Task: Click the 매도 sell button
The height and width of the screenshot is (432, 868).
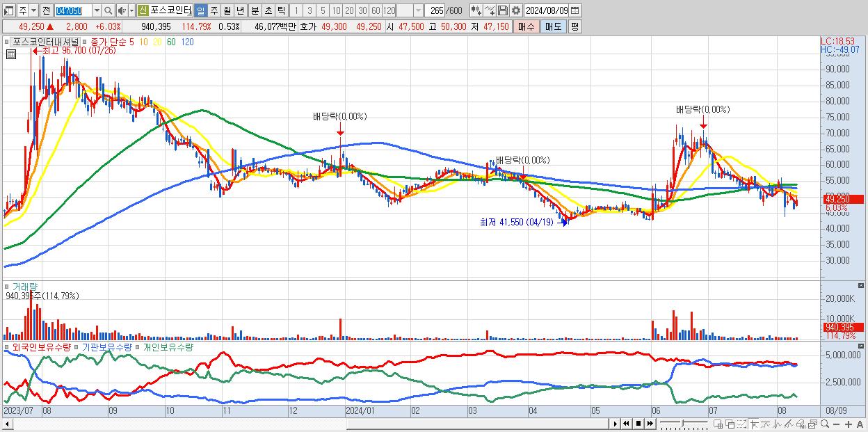Action: pos(553,26)
